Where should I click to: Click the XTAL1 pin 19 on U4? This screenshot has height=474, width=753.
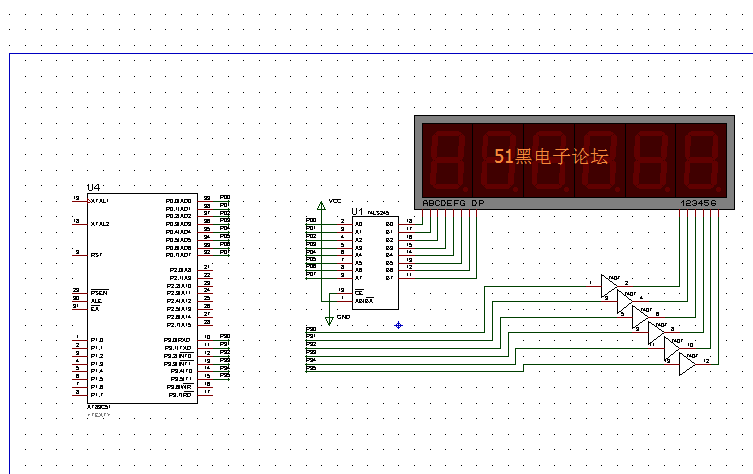pyautogui.click(x=80, y=201)
